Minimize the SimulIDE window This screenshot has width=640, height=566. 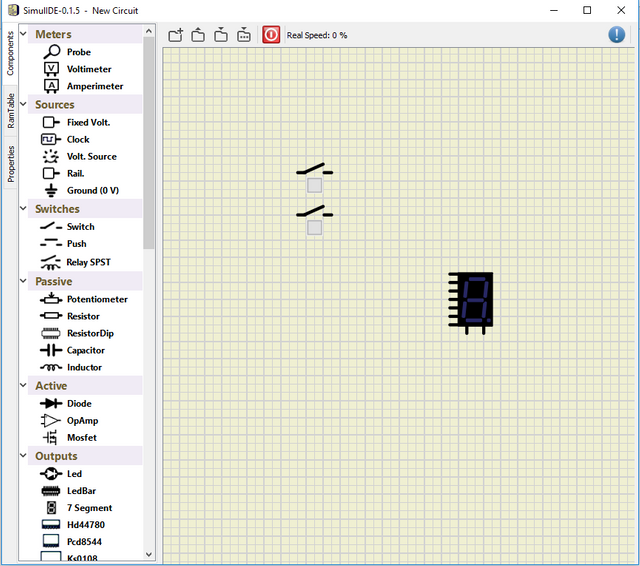(554, 10)
